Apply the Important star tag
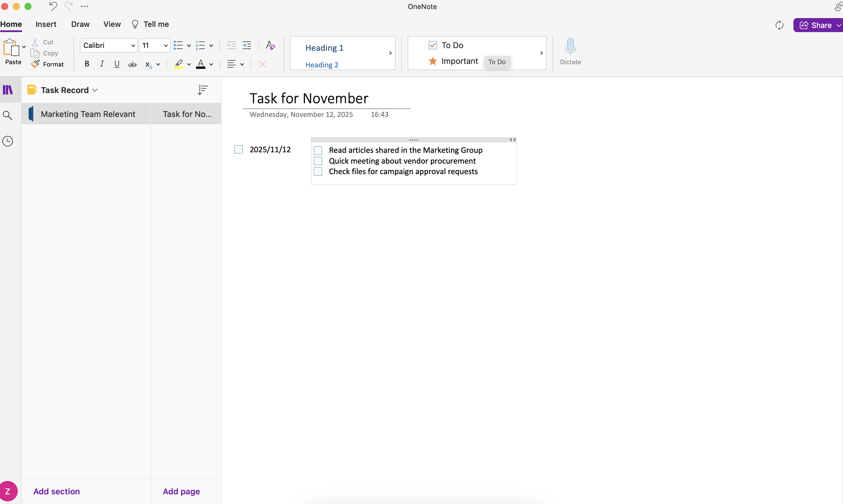This screenshot has height=504, width=843. [453, 61]
